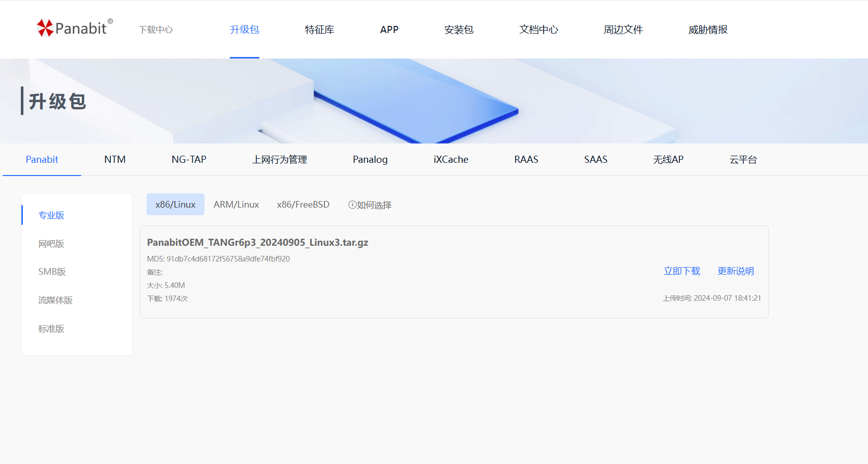This screenshot has height=464, width=868.
Task: Select 网吧版 in the sidebar
Action: pyautogui.click(x=51, y=243)
